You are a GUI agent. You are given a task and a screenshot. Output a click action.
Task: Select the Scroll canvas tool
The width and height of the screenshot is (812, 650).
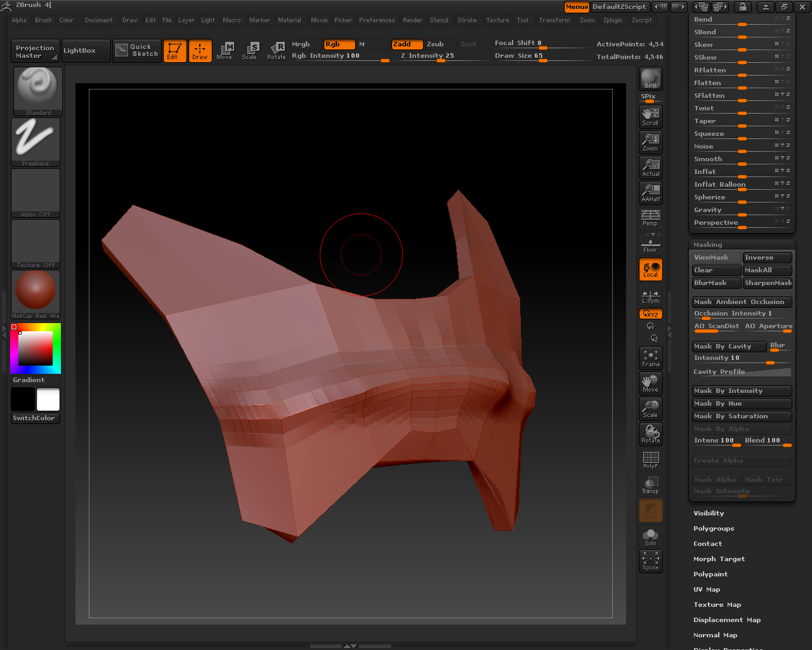[x=650, y=116]
